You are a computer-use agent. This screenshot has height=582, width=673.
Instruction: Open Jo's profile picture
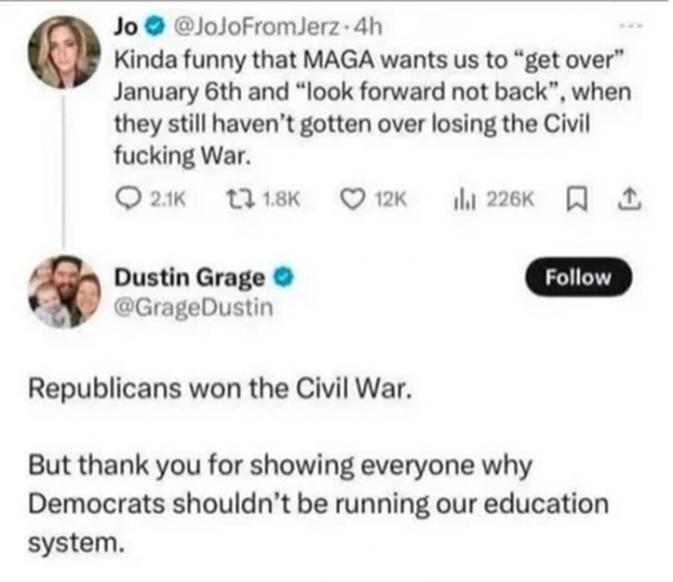pos(64,52)
